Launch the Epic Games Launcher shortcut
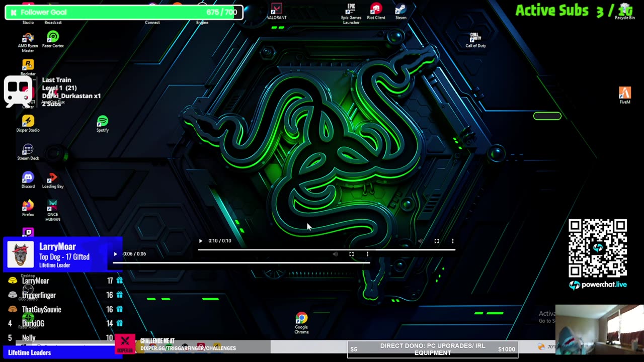 (351, 14)
